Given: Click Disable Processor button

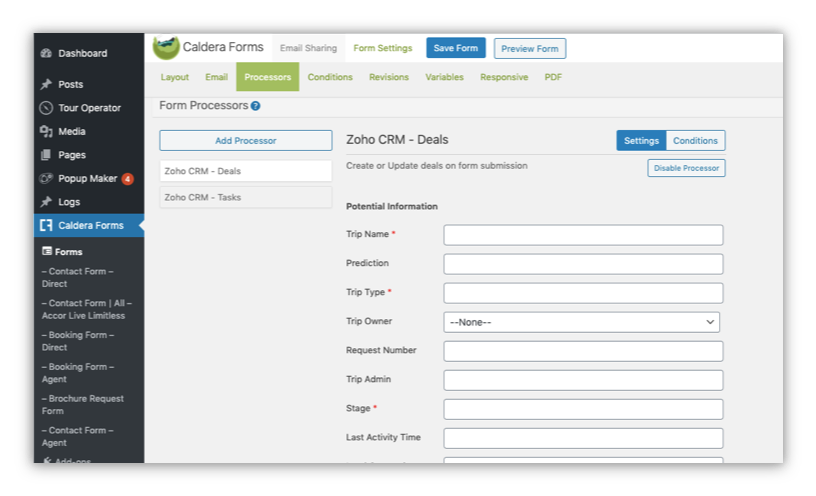Looking at the screenshot, I should click(x=686, y=168).
